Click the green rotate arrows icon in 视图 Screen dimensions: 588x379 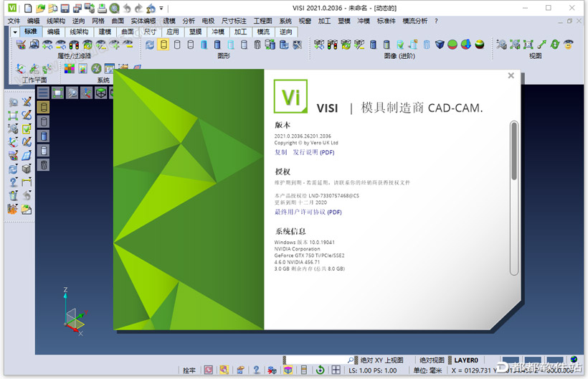pyautogui.click(x=555, y=45)
